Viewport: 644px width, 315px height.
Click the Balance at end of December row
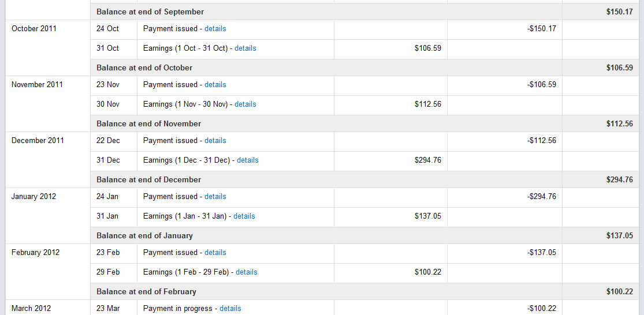point(364,179)
